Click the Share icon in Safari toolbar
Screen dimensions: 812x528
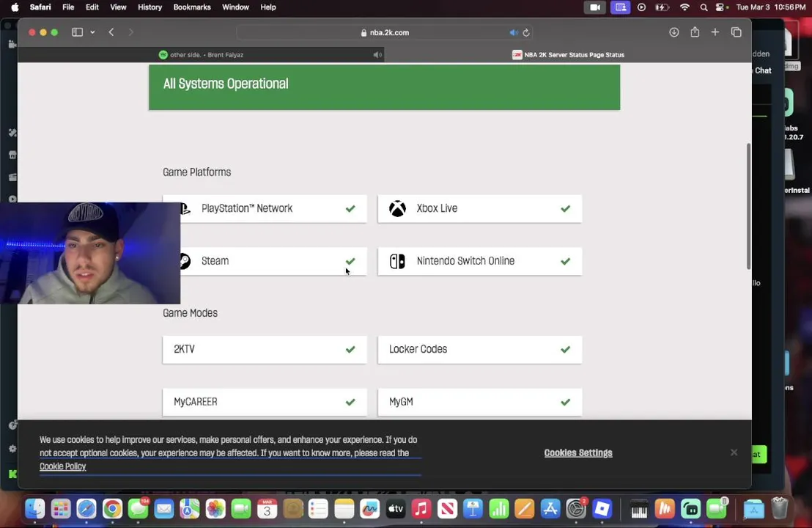click(x=695, y=32)
